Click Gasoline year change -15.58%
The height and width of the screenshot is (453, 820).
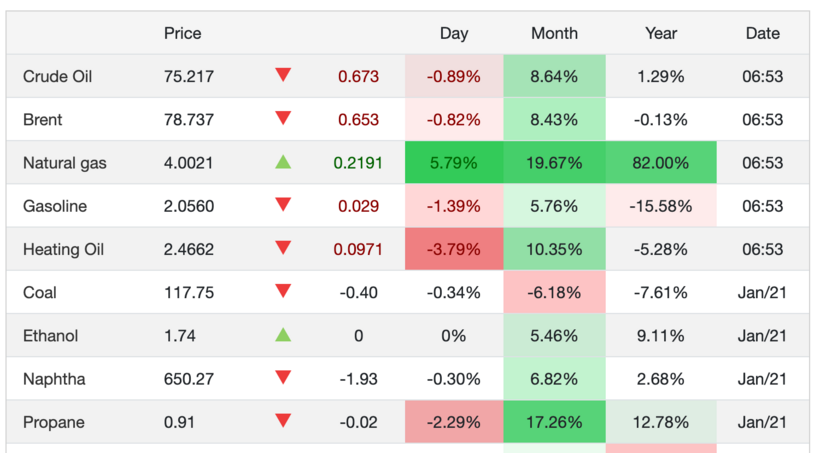pyautogui.click(x=660, y=206)
